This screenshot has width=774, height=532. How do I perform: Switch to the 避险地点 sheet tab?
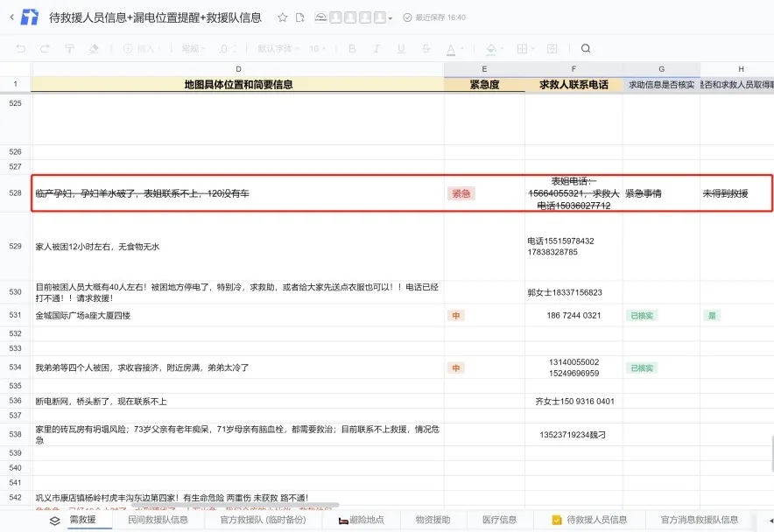point(362,520)
